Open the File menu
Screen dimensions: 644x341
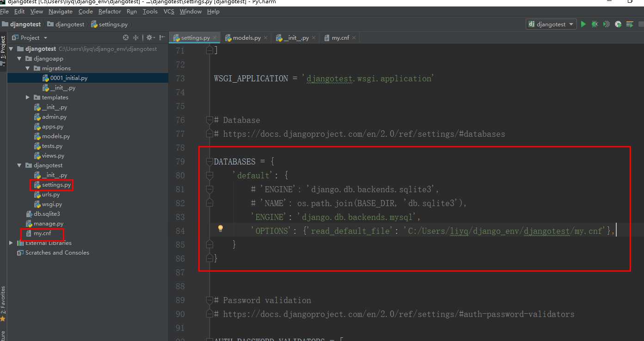(x=4, y=11)
